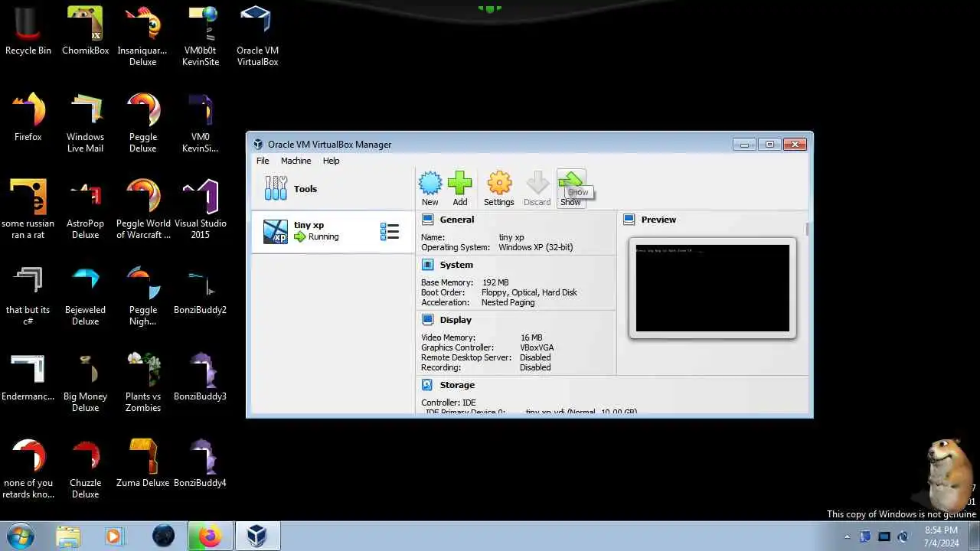Open the media player taskbar icon
Viewport: 980px width, 551px height.
(113, 536)
